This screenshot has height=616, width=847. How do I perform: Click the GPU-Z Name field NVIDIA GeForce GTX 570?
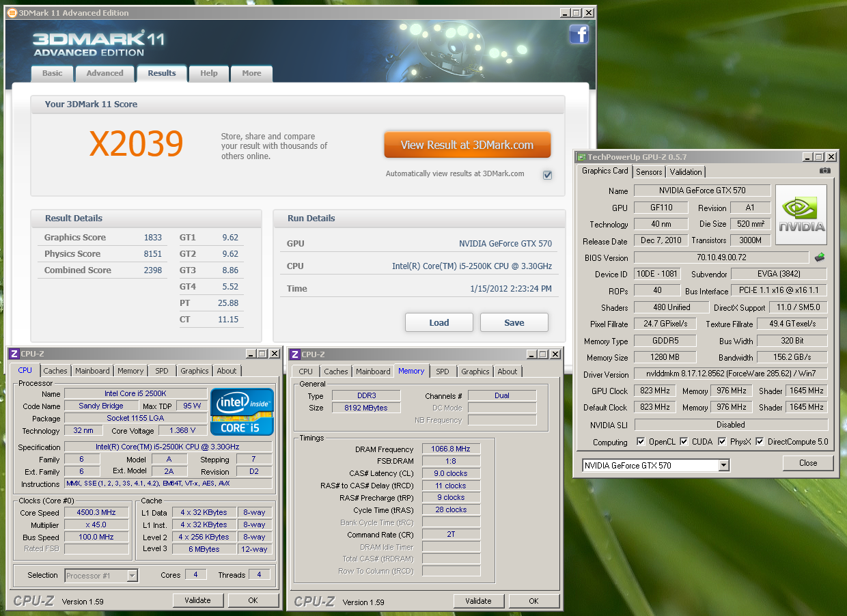(x=702, y=191)
